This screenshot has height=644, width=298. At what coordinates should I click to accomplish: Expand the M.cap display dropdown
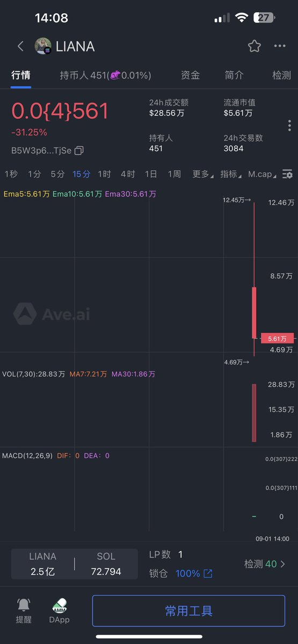click(263, 174)
